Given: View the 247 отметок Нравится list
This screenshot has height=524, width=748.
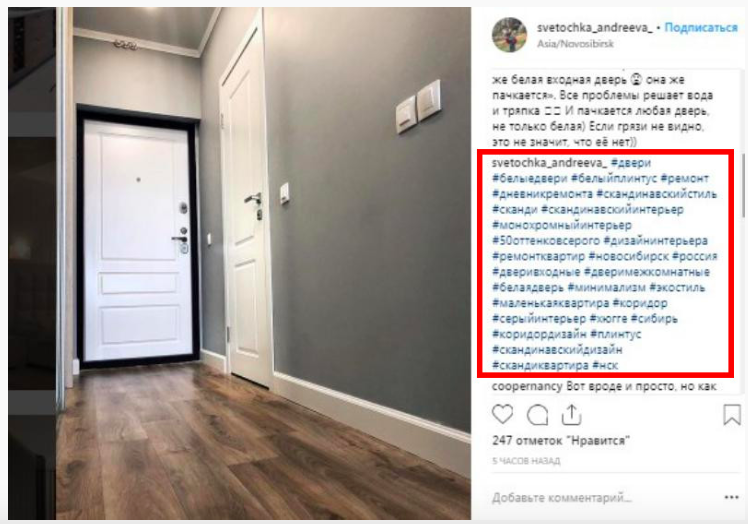Looking at the screenshot, I should coord(561,440).
